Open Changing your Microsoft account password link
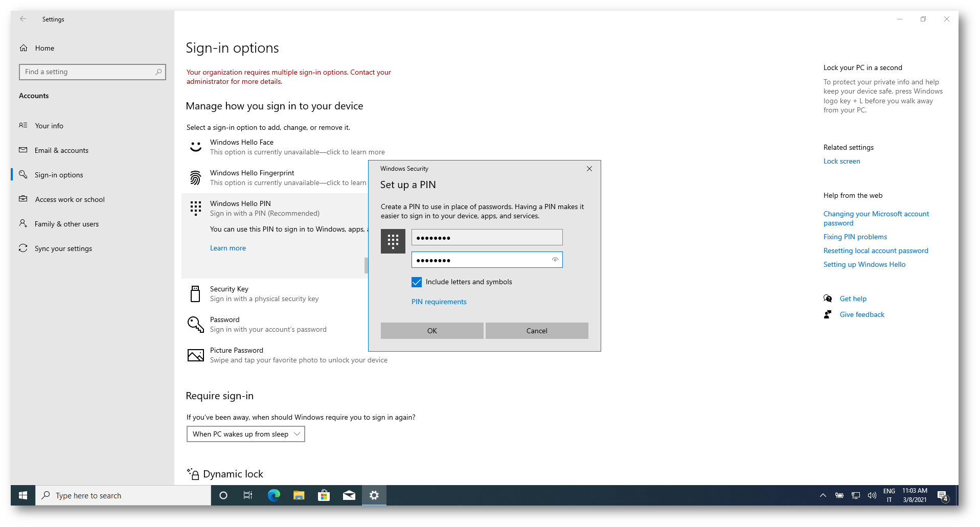The height and width of the screenshot is (527, 980). [x=876, y=218]
